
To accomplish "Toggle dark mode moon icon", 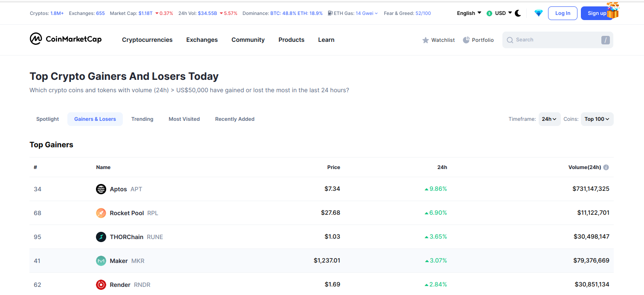I will pyautogui.click(x=518, y=13).
